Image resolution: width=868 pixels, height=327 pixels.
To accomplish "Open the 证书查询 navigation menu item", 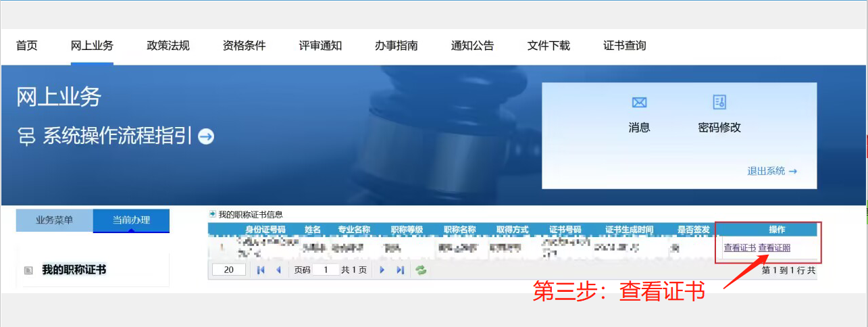I will [x=625, y=46].
